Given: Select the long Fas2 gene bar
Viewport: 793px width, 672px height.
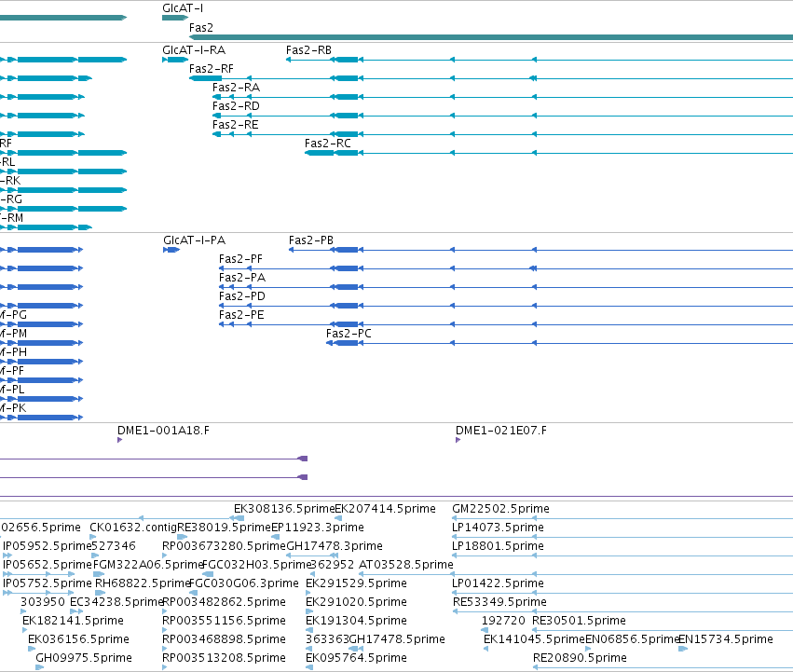Looking at the screenshot, I should click(491, 37).
